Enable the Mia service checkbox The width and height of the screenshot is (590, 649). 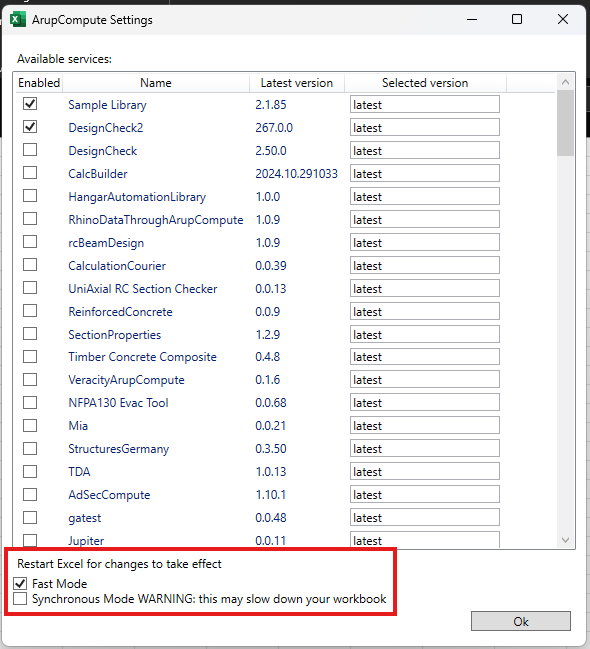tap(30, 425)
